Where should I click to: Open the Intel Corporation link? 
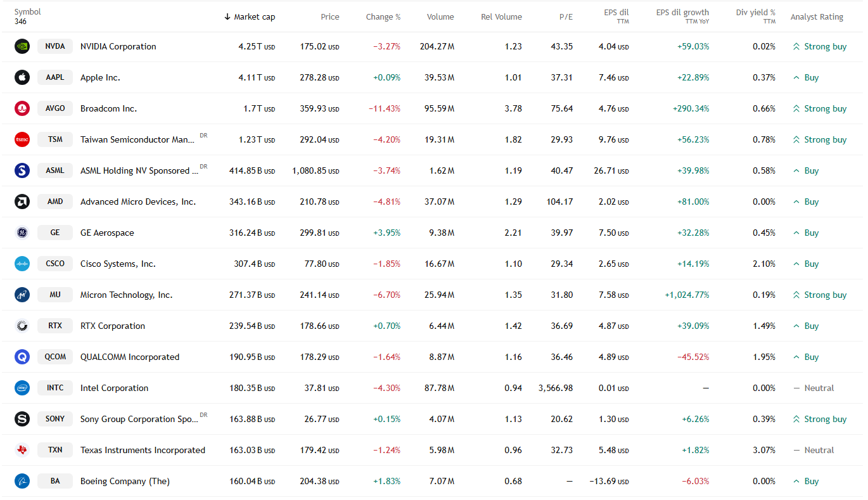click(x=114, y=388)
